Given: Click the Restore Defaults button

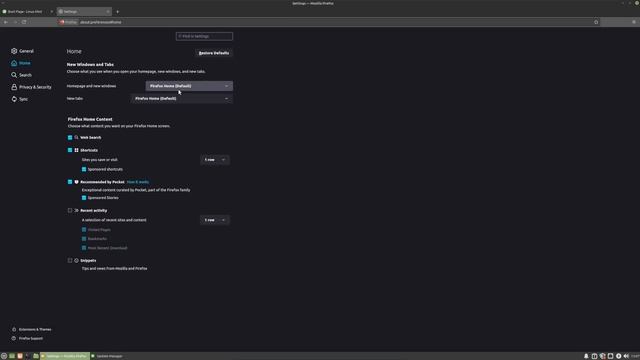Looking at the screenshot, I should (214, 53).
